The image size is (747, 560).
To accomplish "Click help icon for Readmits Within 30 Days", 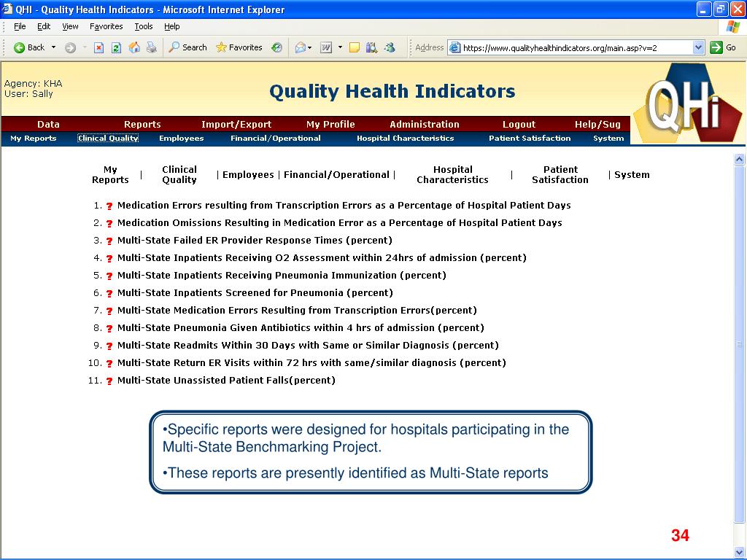I will point(109,346).
